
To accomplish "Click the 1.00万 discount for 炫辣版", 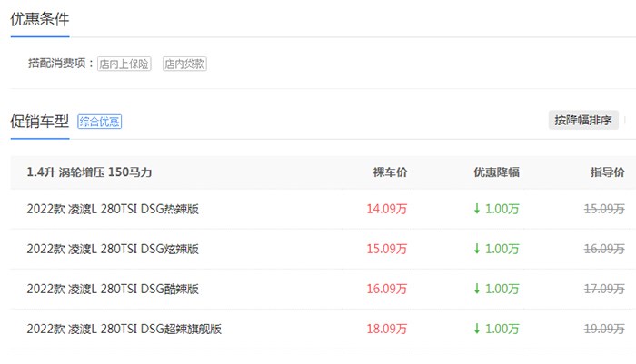I will pyautogui.click(x=496, y=249).
